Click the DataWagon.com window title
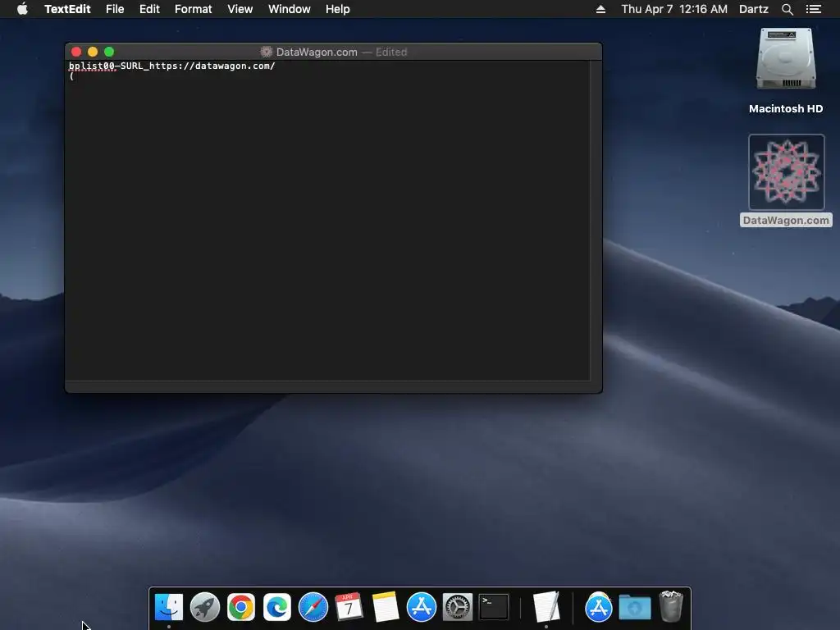Viewport: 840px width, 630px height. [x=317, y=52]
